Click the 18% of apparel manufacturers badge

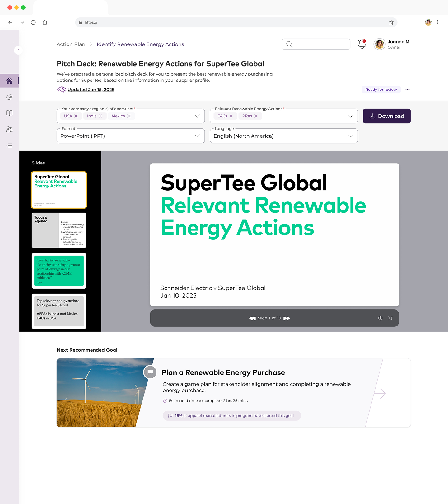(x=232, y=416)
